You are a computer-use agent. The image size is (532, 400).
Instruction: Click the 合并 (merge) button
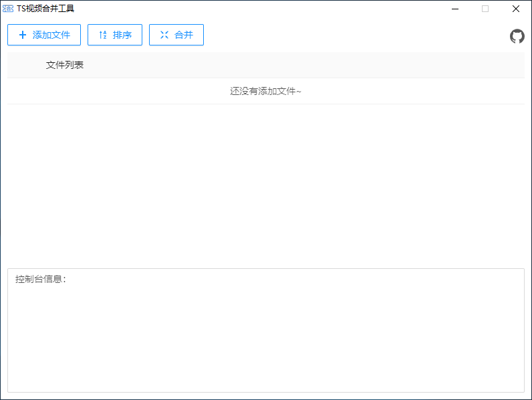point(176,35)
